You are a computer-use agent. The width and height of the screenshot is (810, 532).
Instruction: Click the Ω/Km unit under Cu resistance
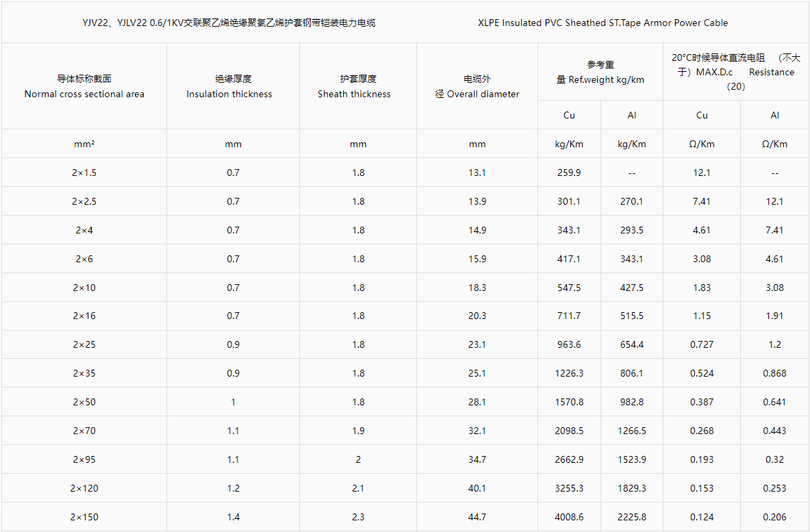(702, 144)
